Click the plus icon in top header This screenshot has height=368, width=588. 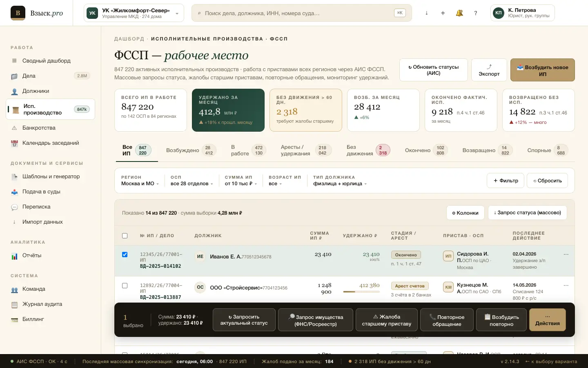coord(443,13)
